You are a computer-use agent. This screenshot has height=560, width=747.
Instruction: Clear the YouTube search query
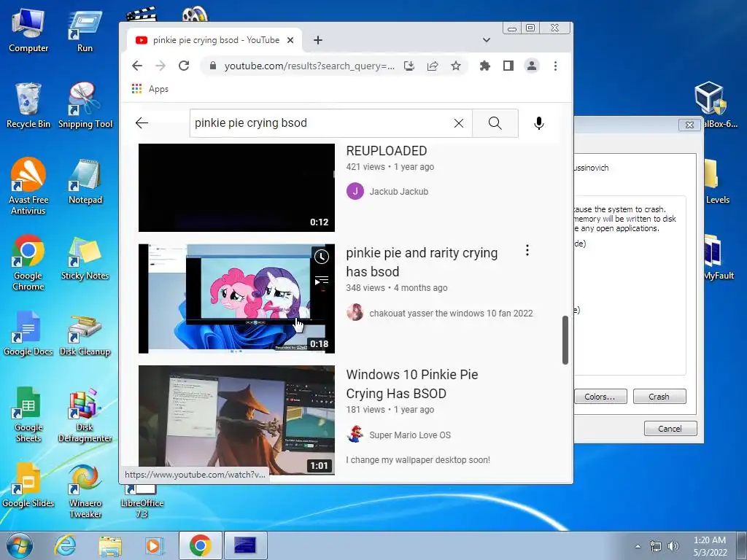pos(459,123)
